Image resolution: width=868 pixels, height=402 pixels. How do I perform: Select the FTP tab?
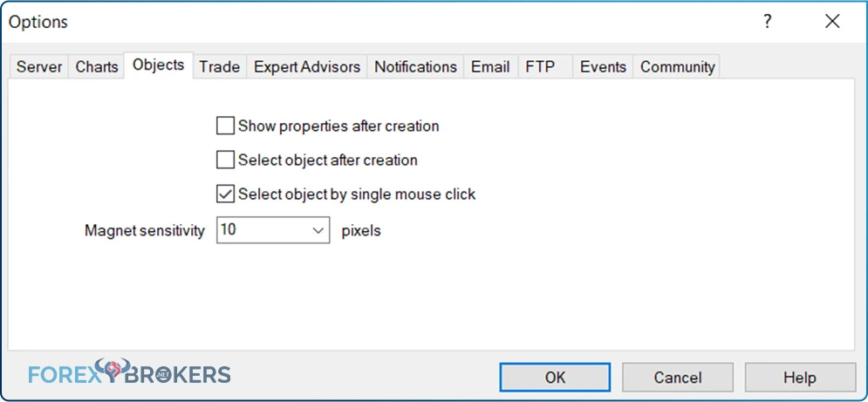[540, 67]
